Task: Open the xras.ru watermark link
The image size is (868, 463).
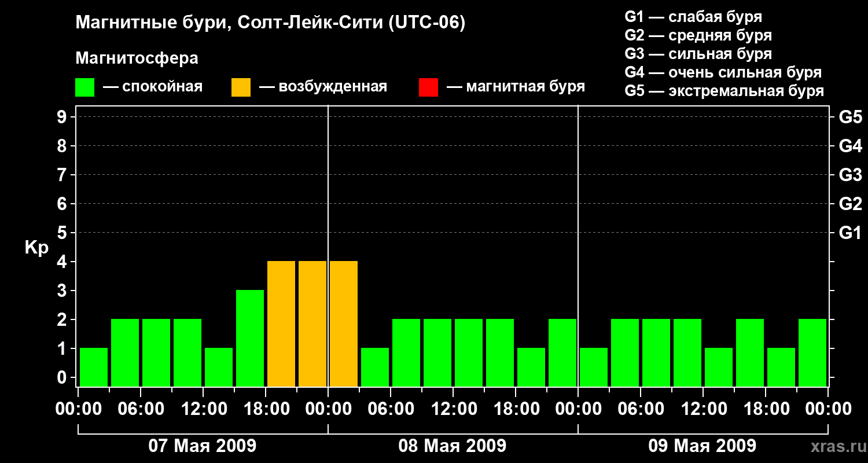Action: click(x=834, y=446)
